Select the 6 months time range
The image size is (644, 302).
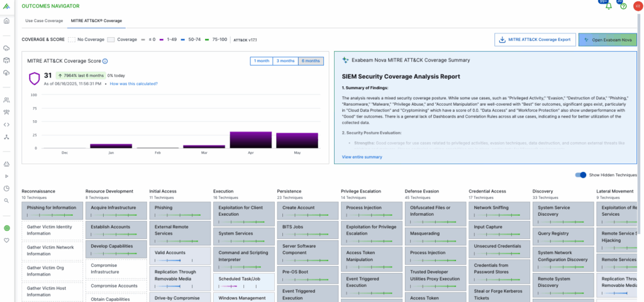(x=311, y=61)
